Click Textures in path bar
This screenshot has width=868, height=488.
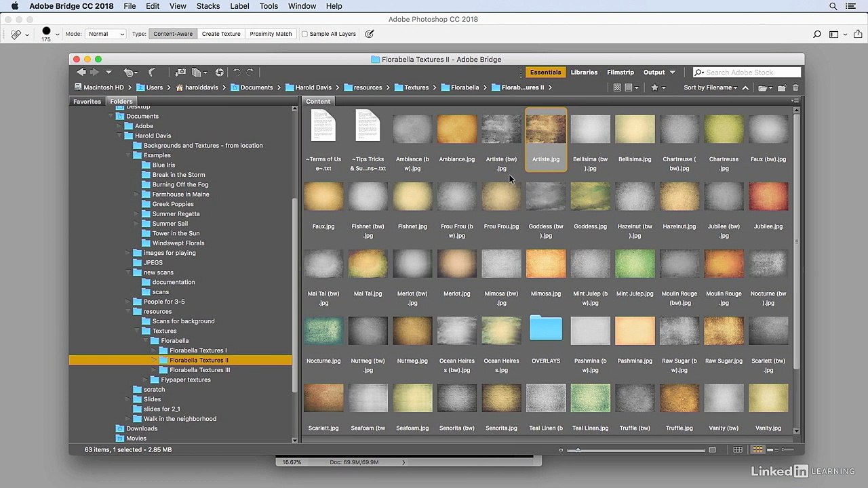(x=416, y=87)
